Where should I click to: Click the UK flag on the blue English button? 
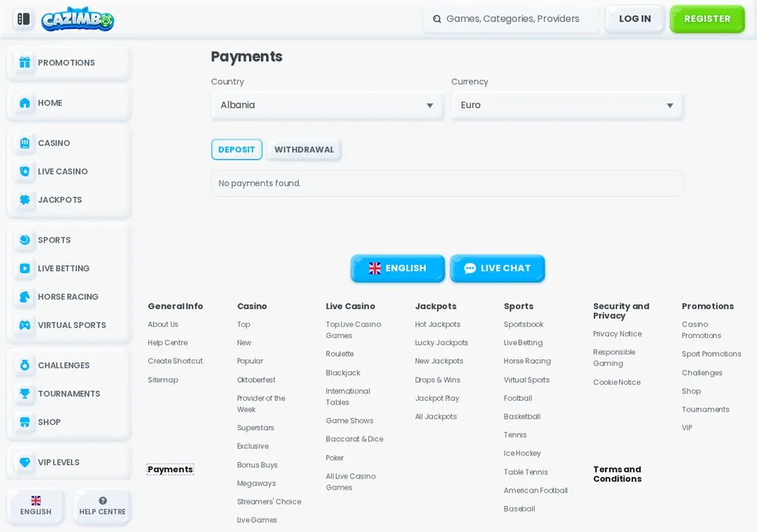(x=375, y=269)
